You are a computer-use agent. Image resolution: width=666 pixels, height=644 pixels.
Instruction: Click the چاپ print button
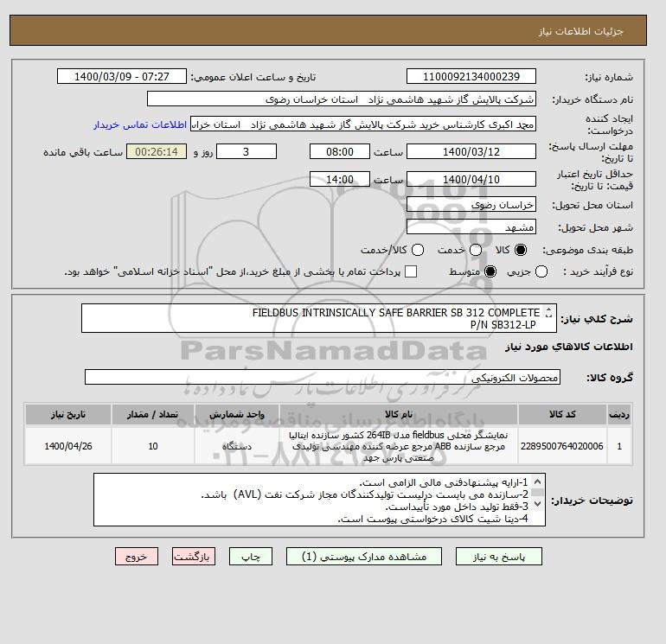click(251, 557)
